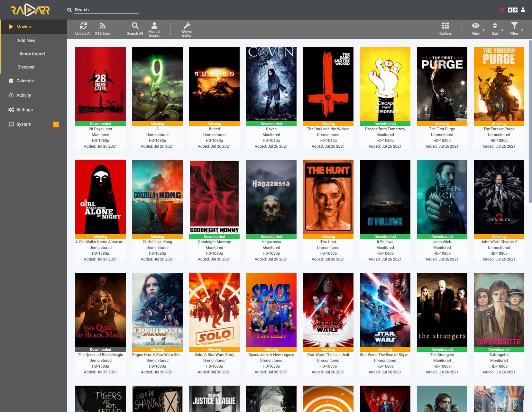Click the Search All magnifier icon
The height and width of the screenshot is (412, 532).
point(135,26)
